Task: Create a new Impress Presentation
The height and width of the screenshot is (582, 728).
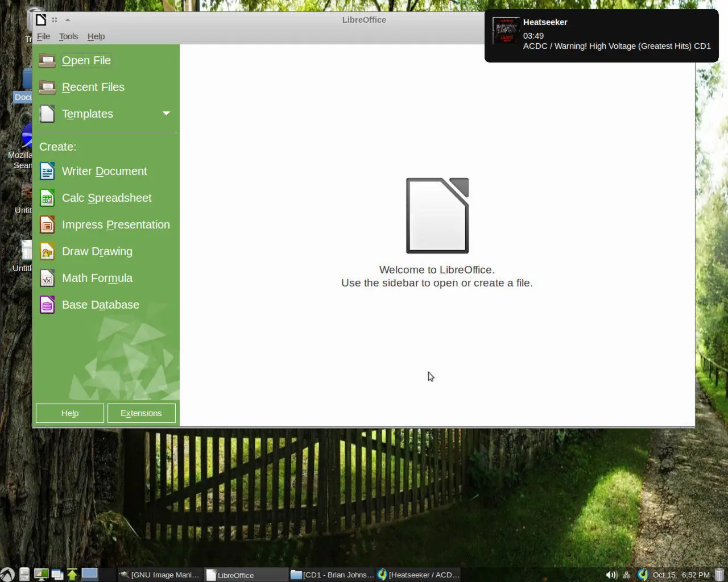Action: pyautogui.click(x=116, y=225)
